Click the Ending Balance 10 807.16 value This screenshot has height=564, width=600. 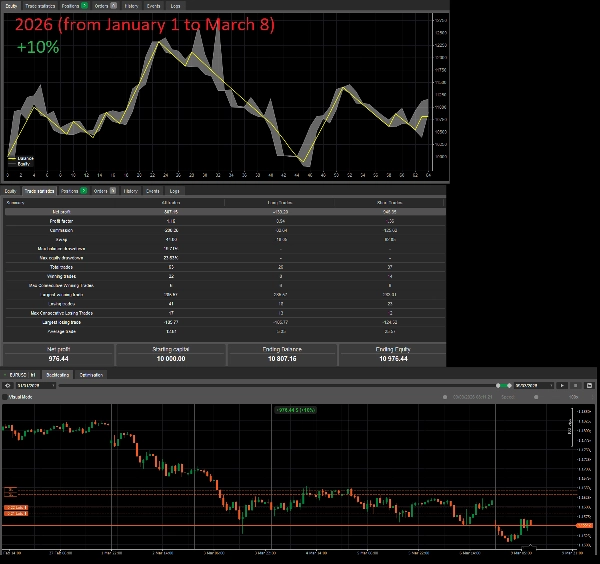(x=282, y=359)
